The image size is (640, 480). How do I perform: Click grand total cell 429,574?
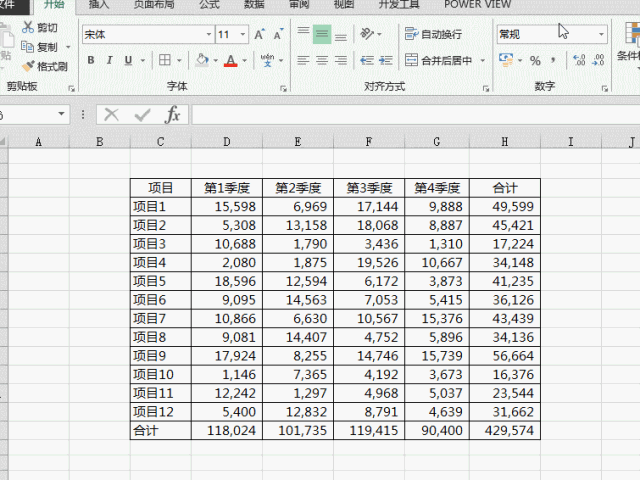505,430
